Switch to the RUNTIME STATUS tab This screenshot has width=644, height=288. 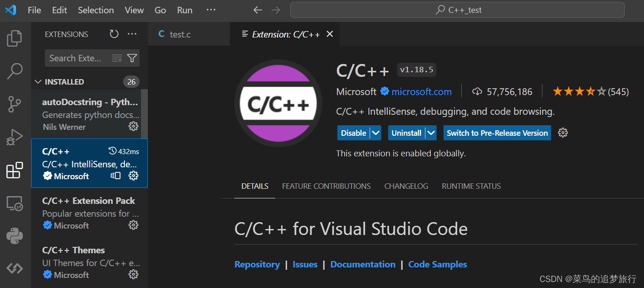(471, 186)
